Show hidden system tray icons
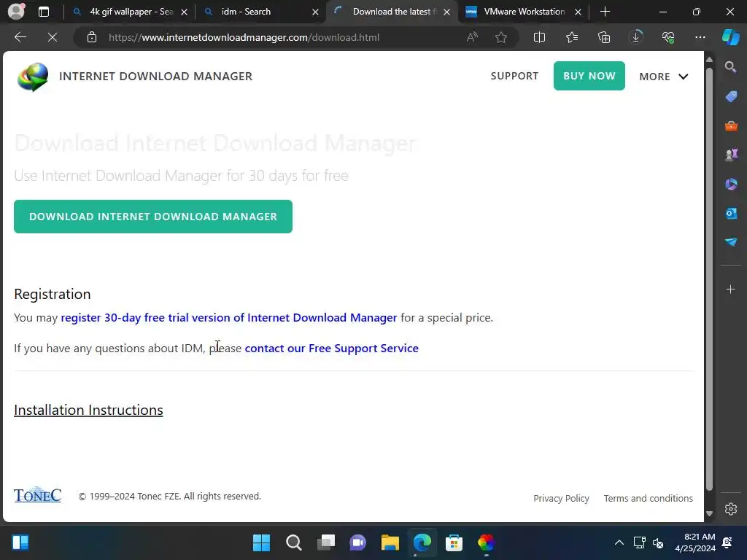 619,542
